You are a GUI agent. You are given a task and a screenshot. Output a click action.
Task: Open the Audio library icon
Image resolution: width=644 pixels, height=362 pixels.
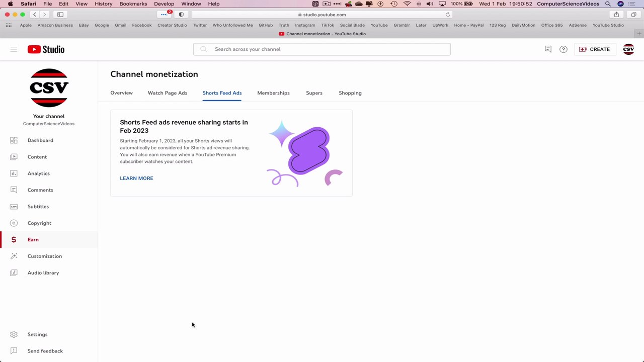[14, 273]
